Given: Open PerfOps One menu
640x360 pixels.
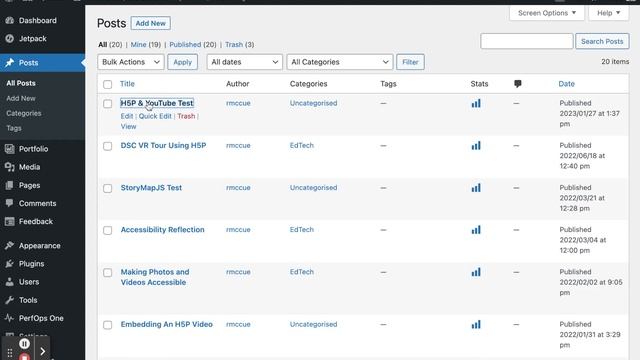Looking at the screenshot, I should 42,318.
